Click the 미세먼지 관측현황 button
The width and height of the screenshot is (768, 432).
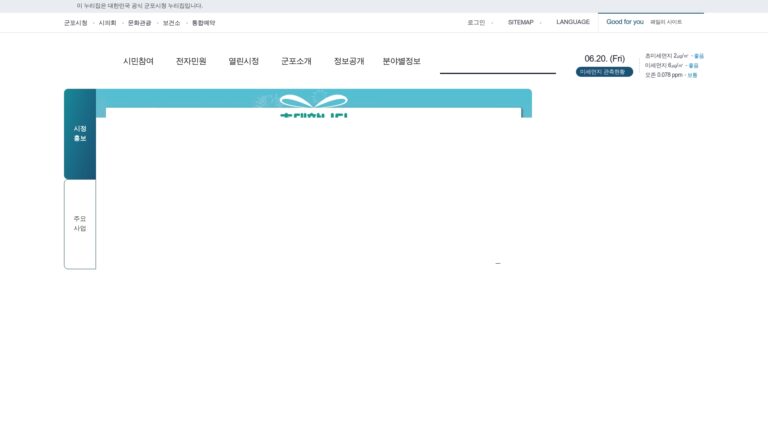tap(604, 72)
